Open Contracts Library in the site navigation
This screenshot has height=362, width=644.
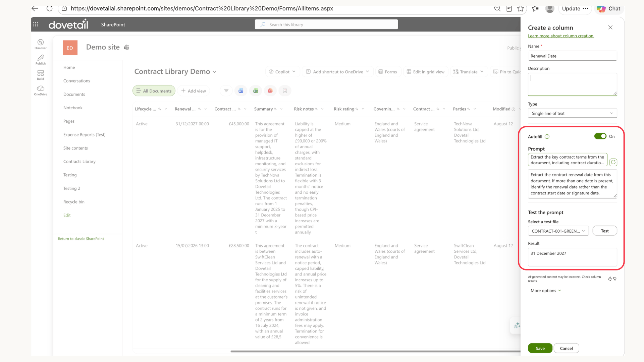[79, 161]
